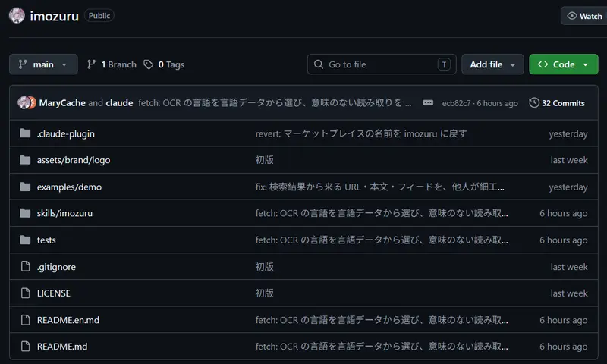
Task: Open the MaryCache author link
Action: (62, 103)
